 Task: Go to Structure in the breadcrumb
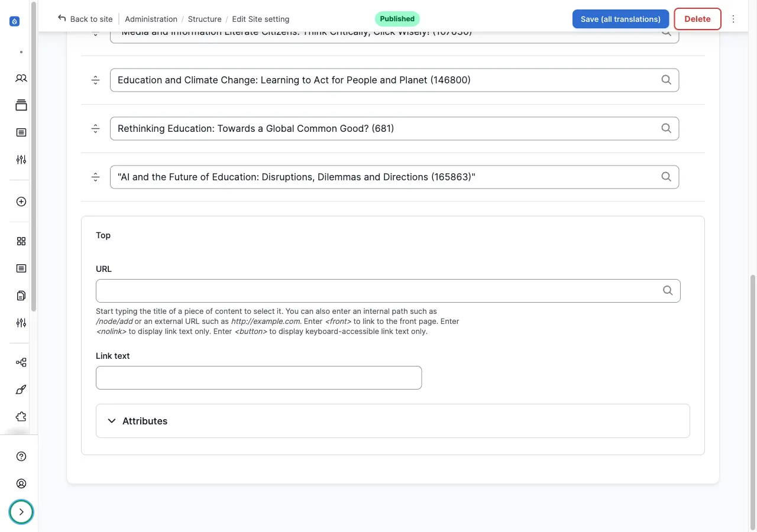click(205, 19)
